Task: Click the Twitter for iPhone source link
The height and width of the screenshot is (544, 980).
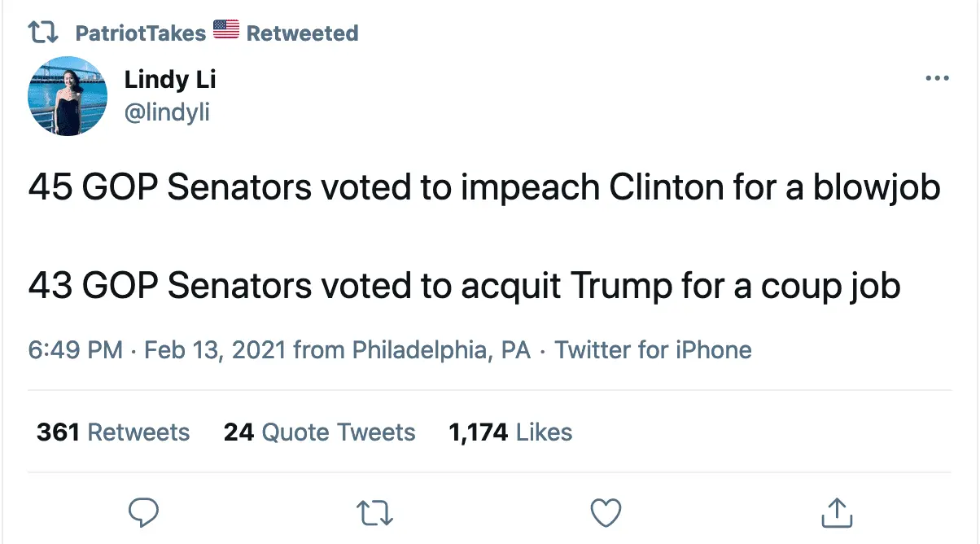Action: pos(653,350)
